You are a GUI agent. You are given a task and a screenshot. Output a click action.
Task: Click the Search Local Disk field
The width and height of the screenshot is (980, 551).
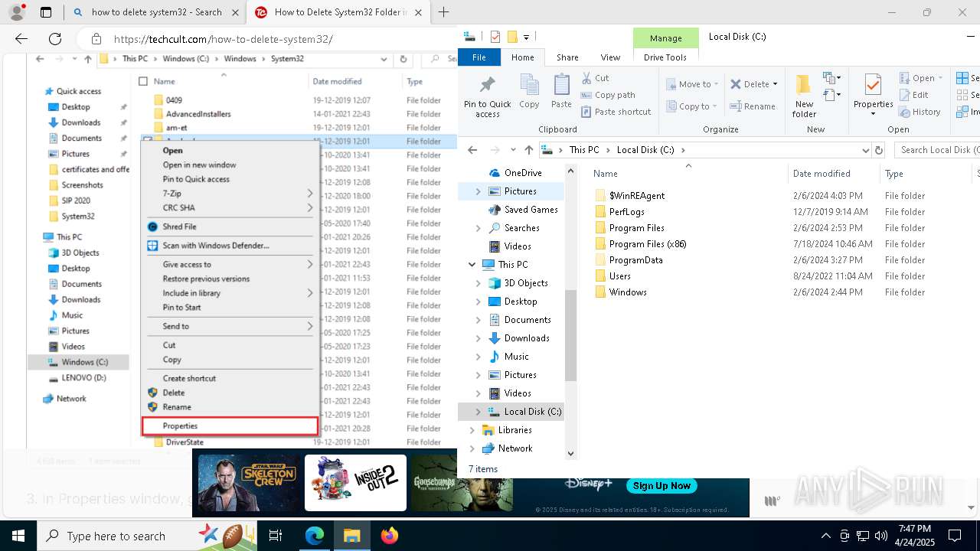pos(938,150)
